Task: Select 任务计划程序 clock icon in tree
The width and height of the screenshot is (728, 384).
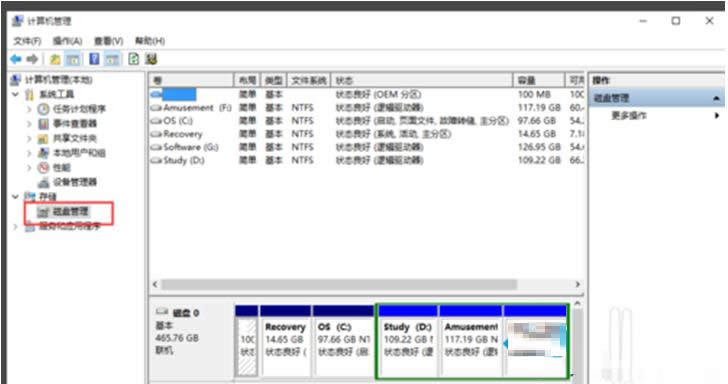Action: coord(43,109)
